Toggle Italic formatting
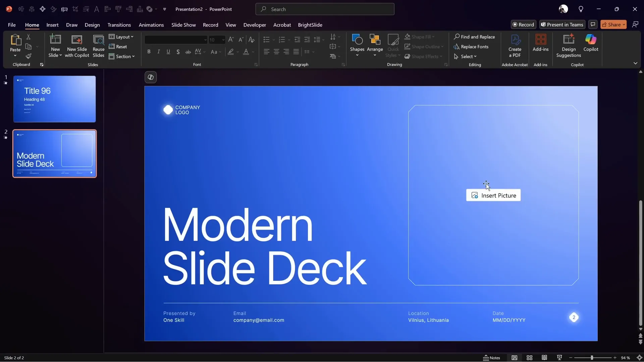 pyautogui.click(x=158, y=52)
